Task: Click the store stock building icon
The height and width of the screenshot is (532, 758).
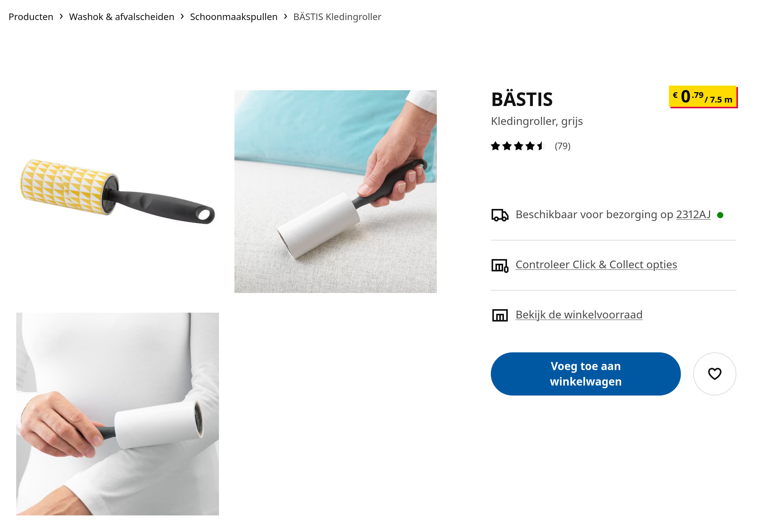Action: [x=500, y=315]
